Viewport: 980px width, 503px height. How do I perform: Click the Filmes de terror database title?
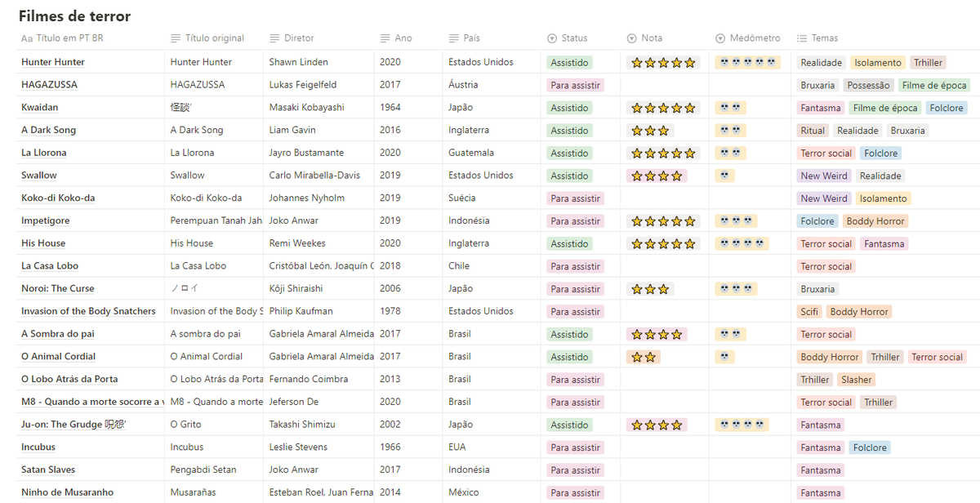[74, 16]
